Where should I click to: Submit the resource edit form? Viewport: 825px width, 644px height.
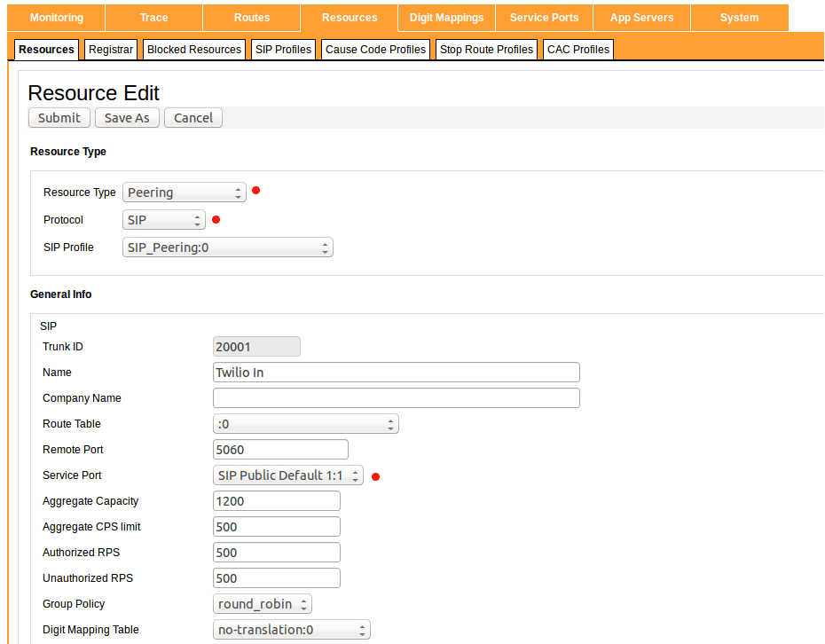tap(59, 117)
